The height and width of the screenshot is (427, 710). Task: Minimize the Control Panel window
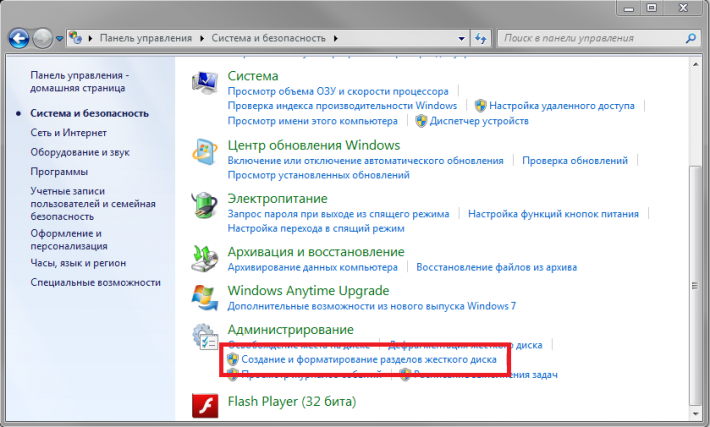(628, 8)
